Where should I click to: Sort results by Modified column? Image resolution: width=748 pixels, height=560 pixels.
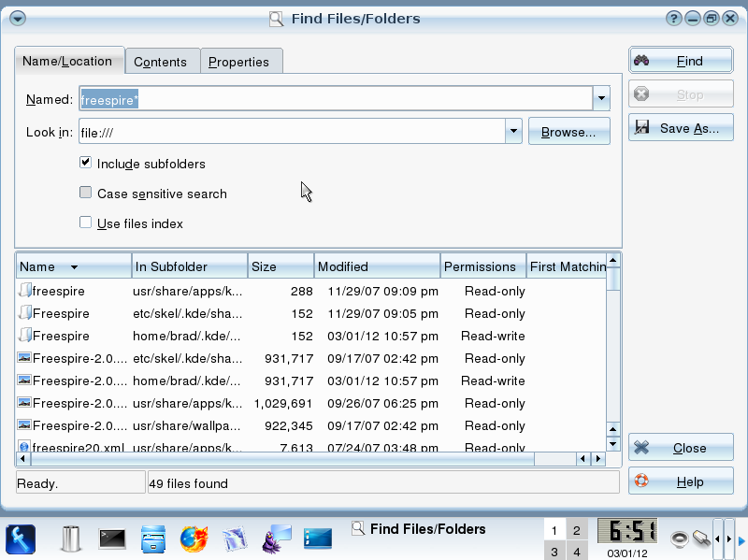click(x=378, y=266)
